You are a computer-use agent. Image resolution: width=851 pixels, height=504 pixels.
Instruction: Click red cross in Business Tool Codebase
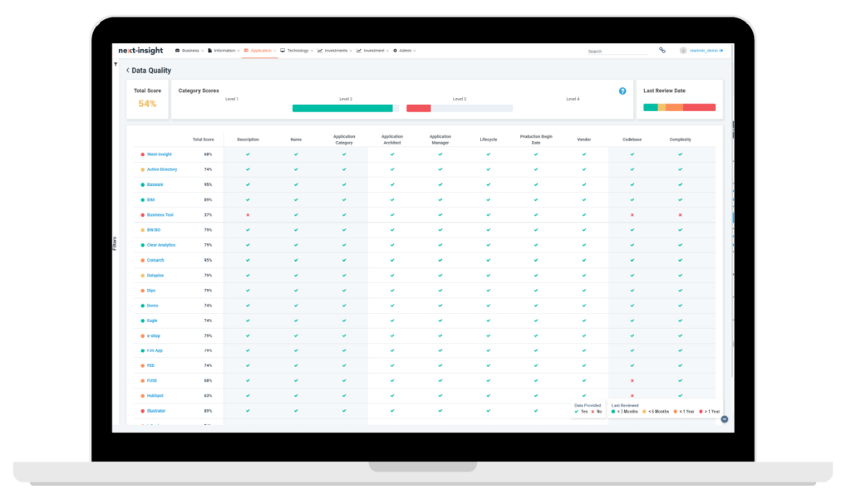632,215
